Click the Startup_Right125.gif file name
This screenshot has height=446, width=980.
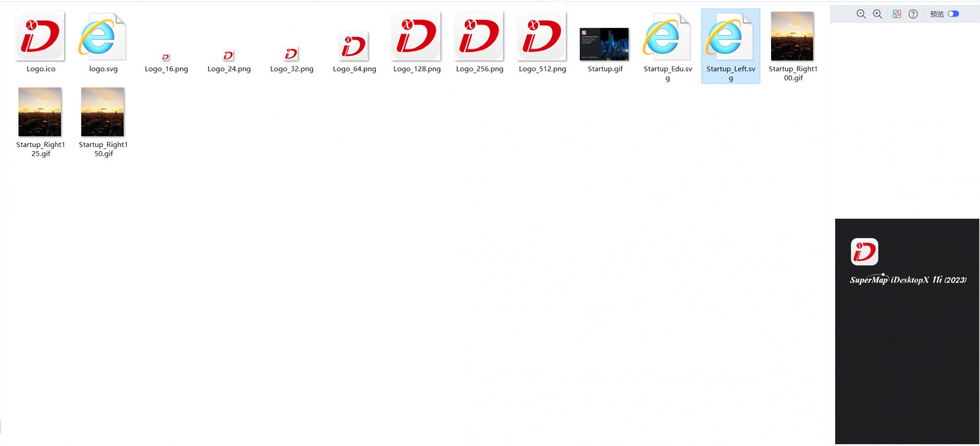coord(41,149)
